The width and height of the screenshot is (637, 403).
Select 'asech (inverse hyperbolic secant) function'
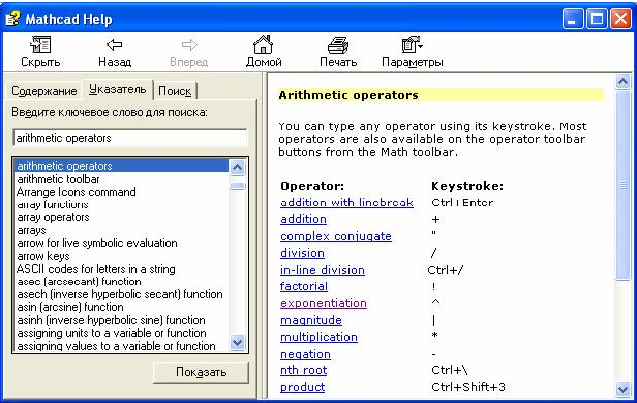119,294
